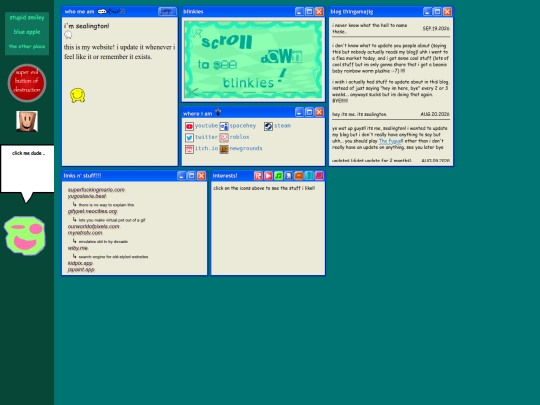Image resolution: width=540 pixels, height=405 pixels.
Task: Click the scroll down to see blinkies banner
Action: coord(253,60)
